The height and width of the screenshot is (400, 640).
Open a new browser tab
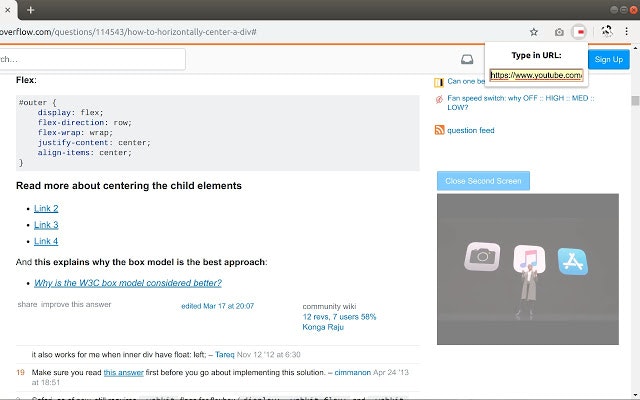(x=31, y=10)
